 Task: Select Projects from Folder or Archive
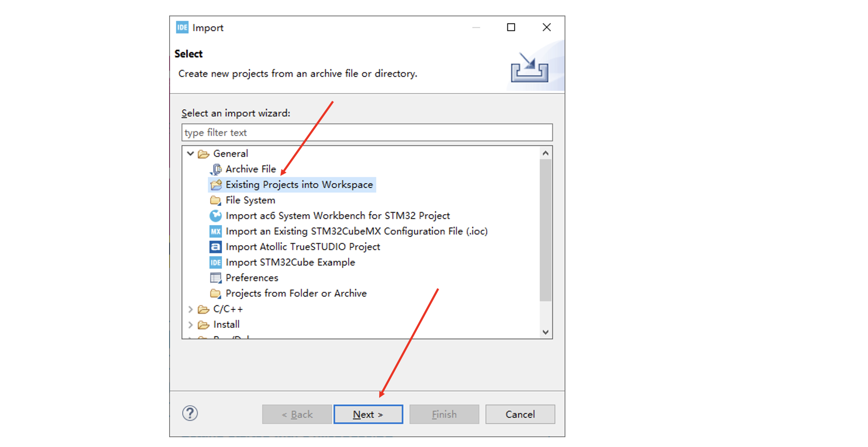296,293
